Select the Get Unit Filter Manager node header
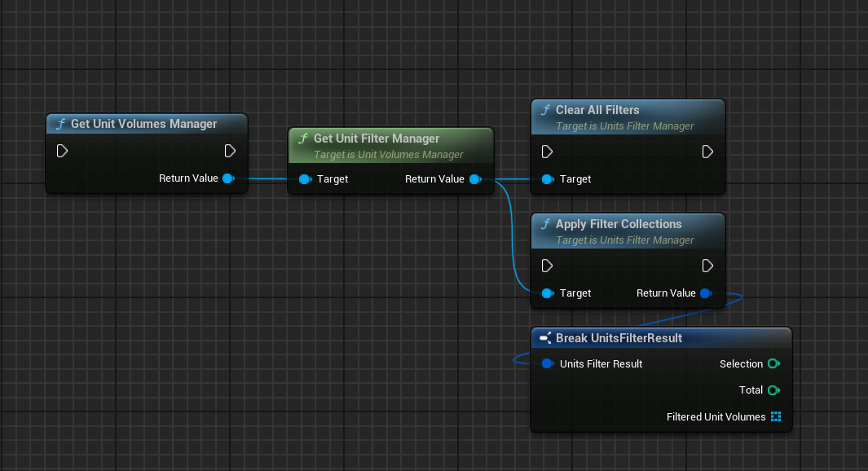The width and height of the screenshot is (868, 471). point(377,139)
